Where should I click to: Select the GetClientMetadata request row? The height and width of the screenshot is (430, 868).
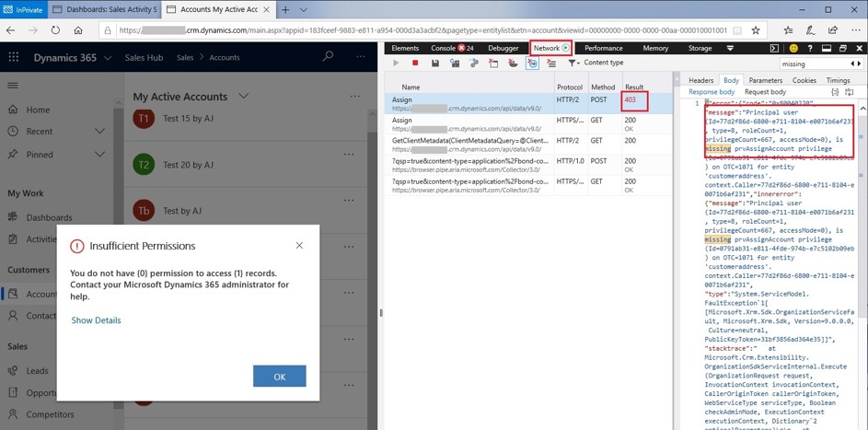pyautogui.click(x=528, y=145)
